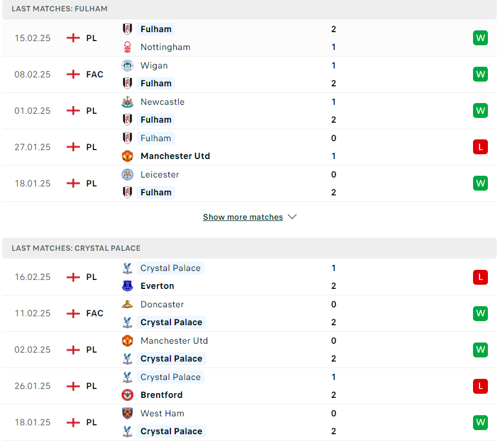Image resolution: width=504 pixels, height=442 pixels.
Task: Click the Manchester Utd crest in Fulham match
Action: pyautogui.click(x=127, y=156)
